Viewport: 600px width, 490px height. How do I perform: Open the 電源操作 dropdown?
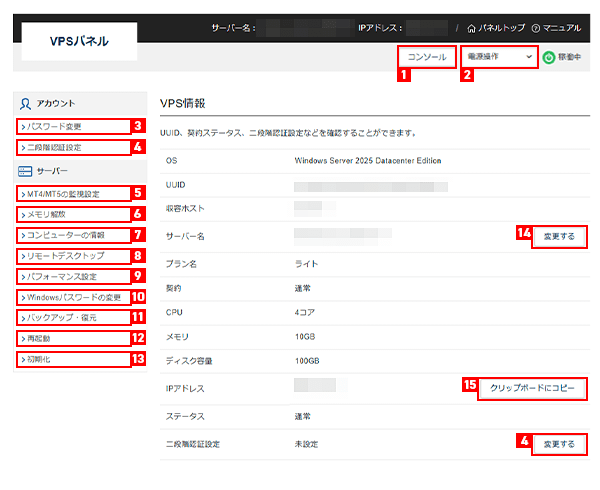click(500, 57)
